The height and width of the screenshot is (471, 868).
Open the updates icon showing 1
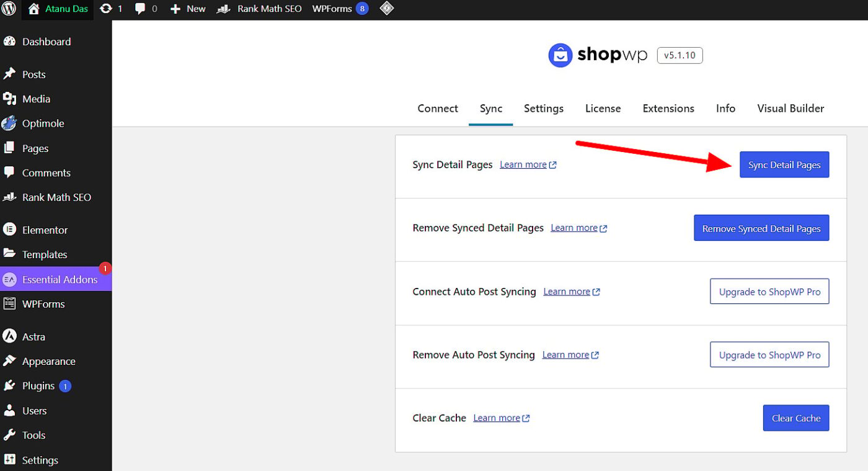coord(111,9)
